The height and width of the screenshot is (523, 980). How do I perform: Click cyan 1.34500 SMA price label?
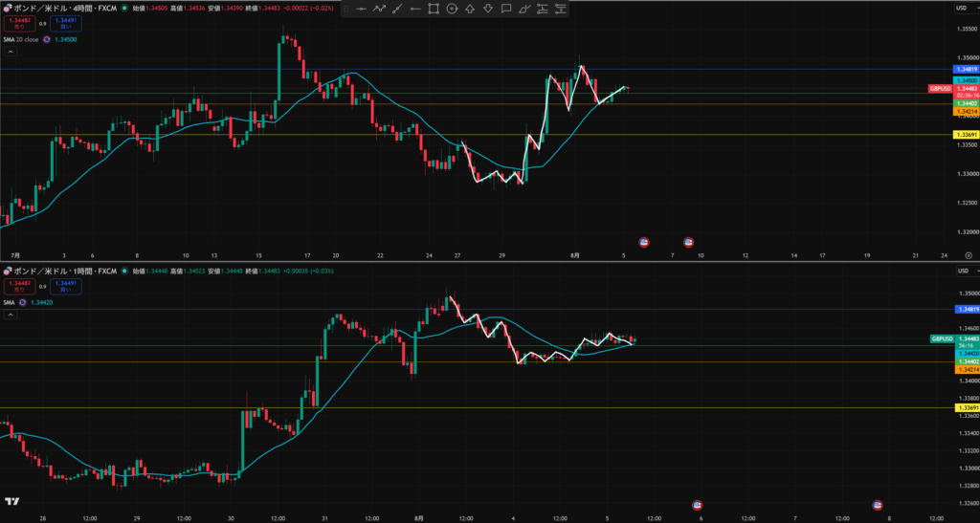pos(967,80)
